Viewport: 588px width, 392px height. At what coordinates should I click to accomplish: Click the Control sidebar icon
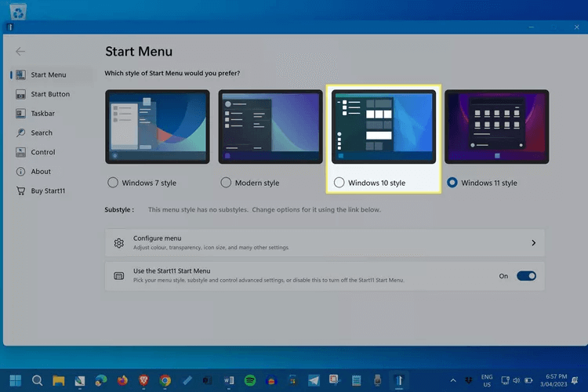point(20,152)
